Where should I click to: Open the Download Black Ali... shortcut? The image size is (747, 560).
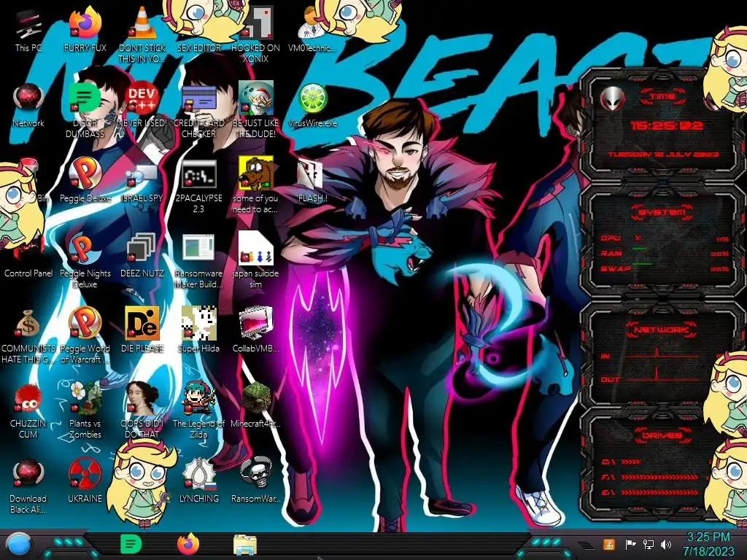(28, 486)
